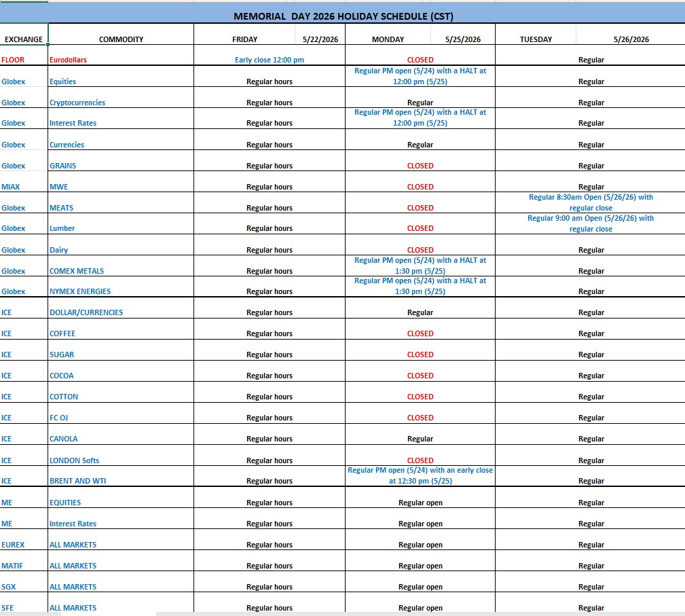Viewport: 685px width, 616px height.
Task: Click the MIAX exchange cell
Action: [x=24, y=182]
